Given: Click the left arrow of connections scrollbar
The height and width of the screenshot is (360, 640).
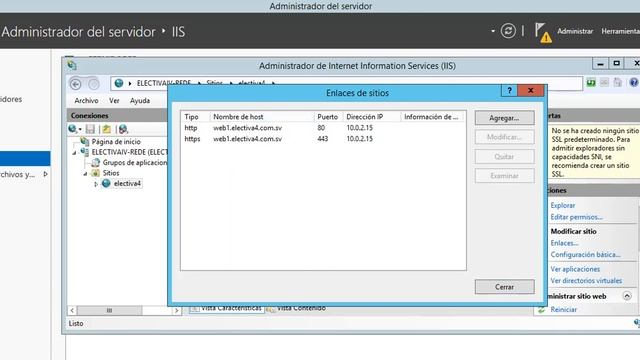Looking at the screenshot, I should point(72,311).
